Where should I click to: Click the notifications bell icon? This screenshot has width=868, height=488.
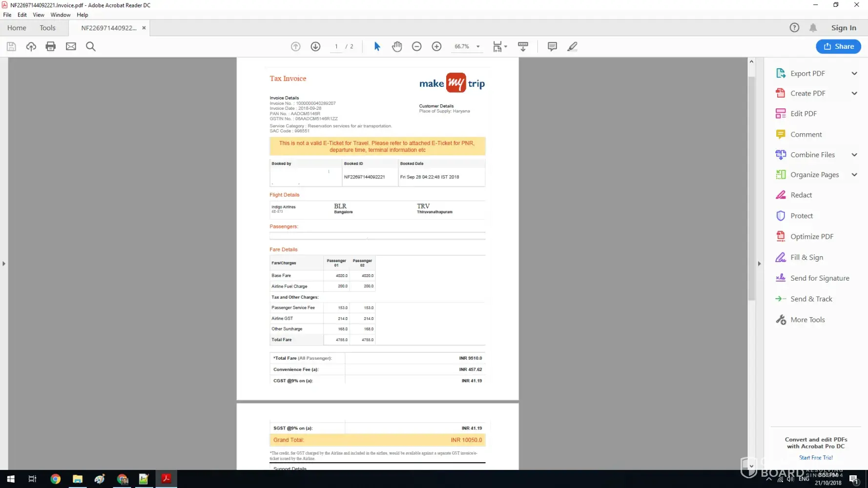(813, 28)
